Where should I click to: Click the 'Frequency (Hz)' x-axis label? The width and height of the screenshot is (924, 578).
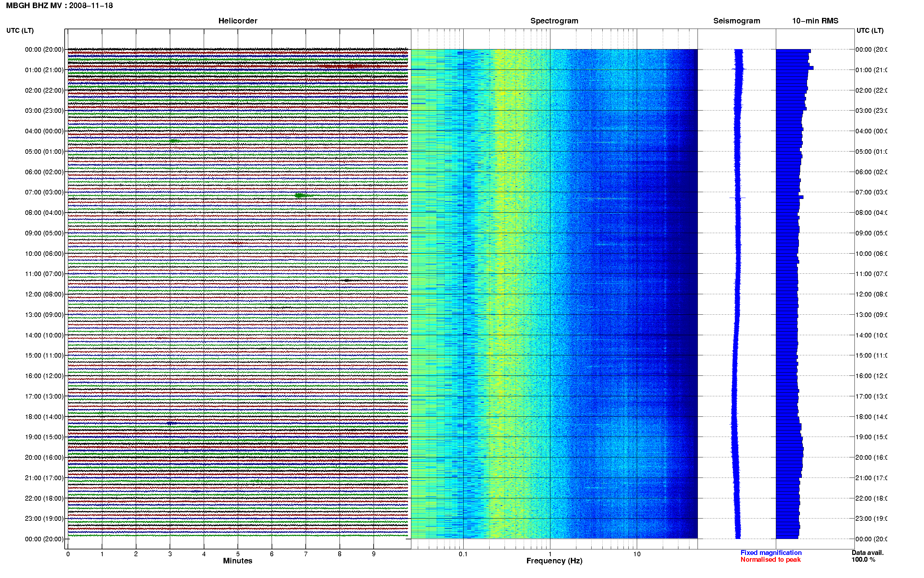pos(554,561)
